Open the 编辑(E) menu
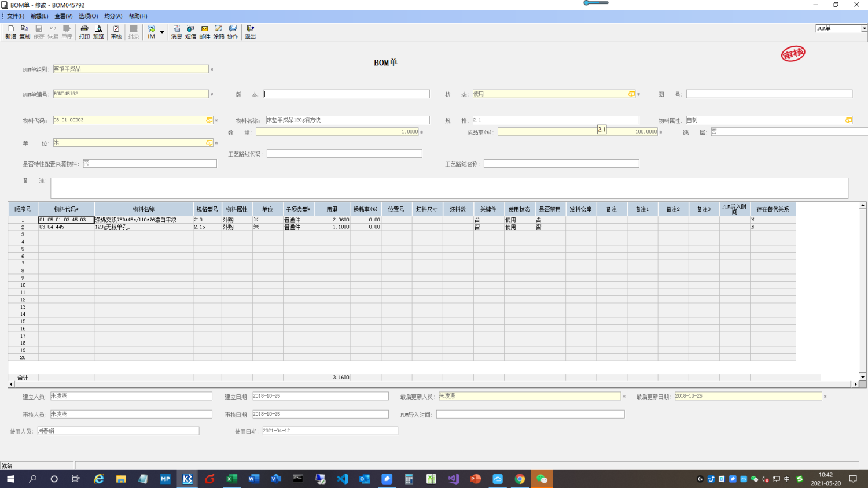868x488 pixels. point(39,16)
